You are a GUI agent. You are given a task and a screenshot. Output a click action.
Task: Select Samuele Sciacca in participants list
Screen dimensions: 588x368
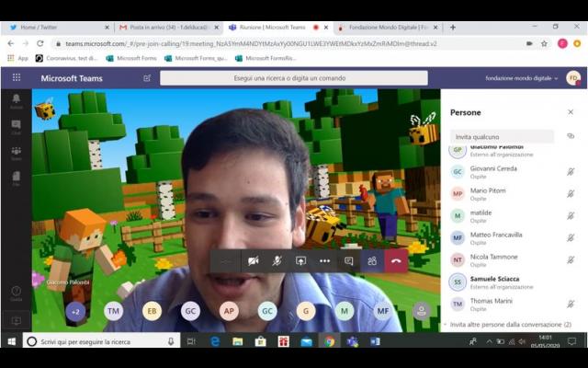coord(513,282)
